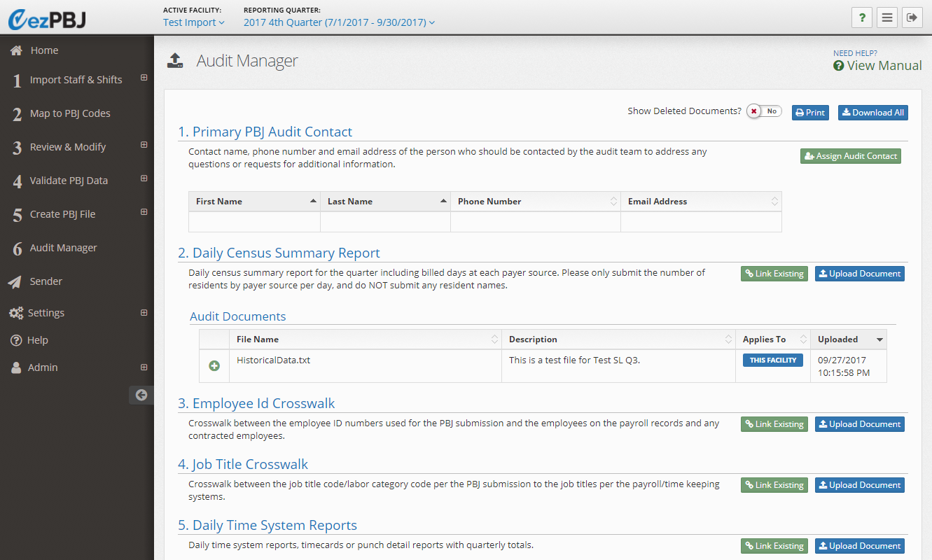The height and width of the screenshot is (560, 932).
Task: Click the Audit Manager upload header icon
Action: [175, 61]
